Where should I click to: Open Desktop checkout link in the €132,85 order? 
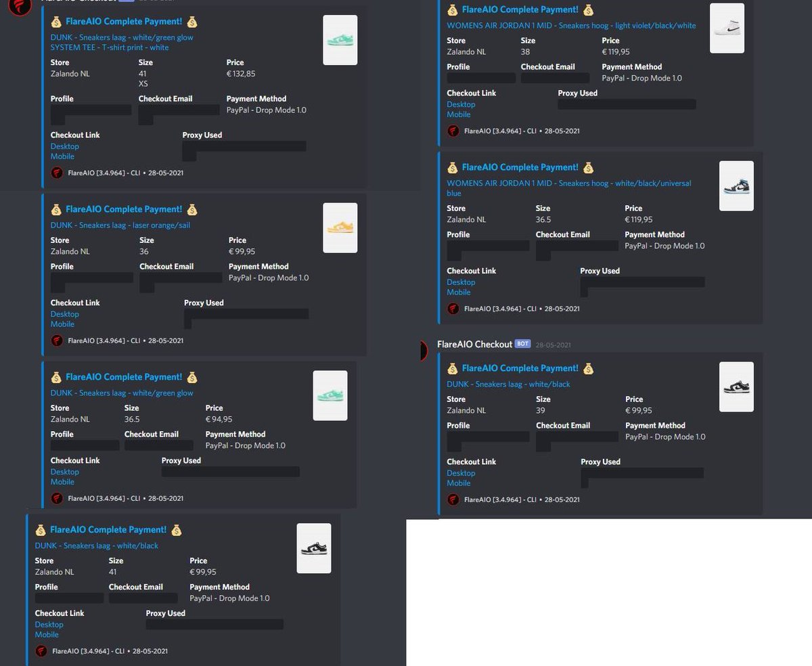65,146
